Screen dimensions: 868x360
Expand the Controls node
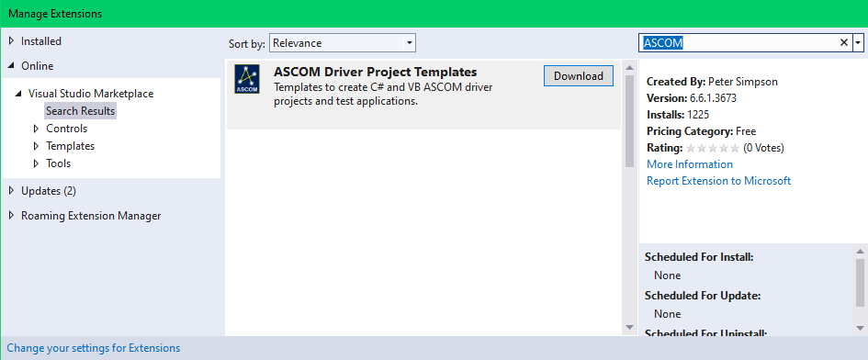[37, 129]
